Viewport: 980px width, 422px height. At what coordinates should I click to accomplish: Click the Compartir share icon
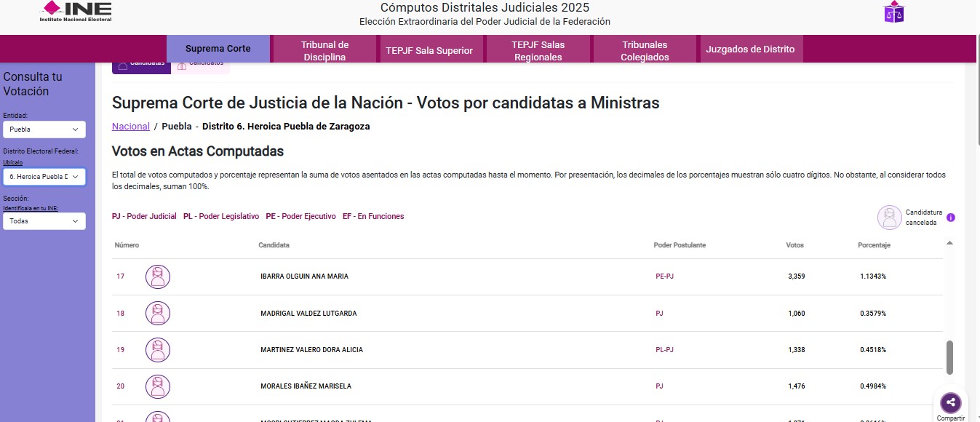[950, 402]
